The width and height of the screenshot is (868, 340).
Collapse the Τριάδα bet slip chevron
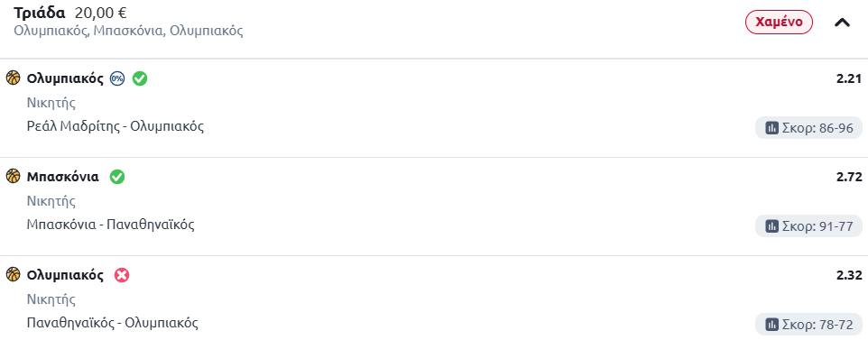[842, 23]
